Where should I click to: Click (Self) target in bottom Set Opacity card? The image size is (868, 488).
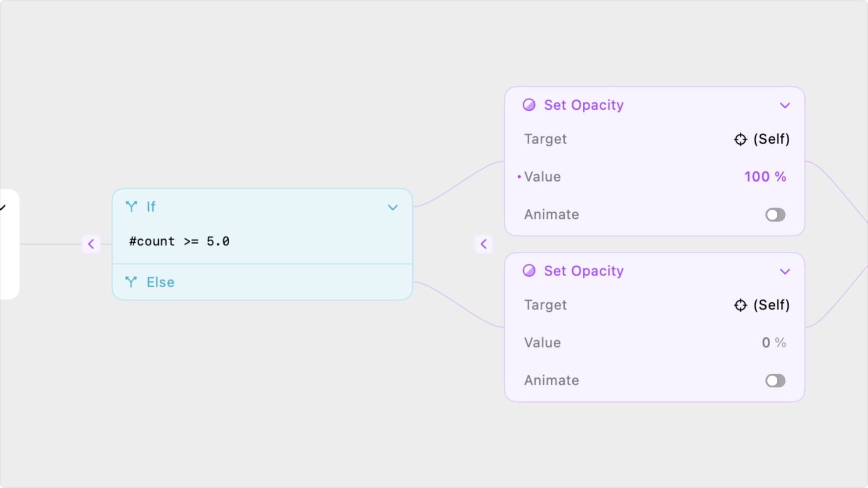(771, 305)
